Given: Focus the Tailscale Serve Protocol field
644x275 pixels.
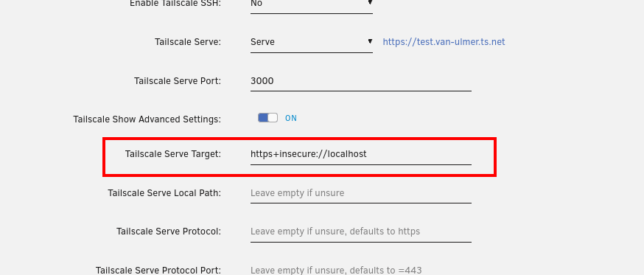Looking at the screenshot, I should tap(360, 232).
